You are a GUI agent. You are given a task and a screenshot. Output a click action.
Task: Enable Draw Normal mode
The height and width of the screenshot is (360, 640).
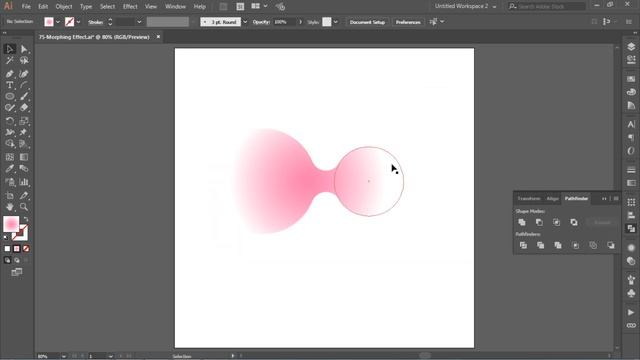[7, 260]
